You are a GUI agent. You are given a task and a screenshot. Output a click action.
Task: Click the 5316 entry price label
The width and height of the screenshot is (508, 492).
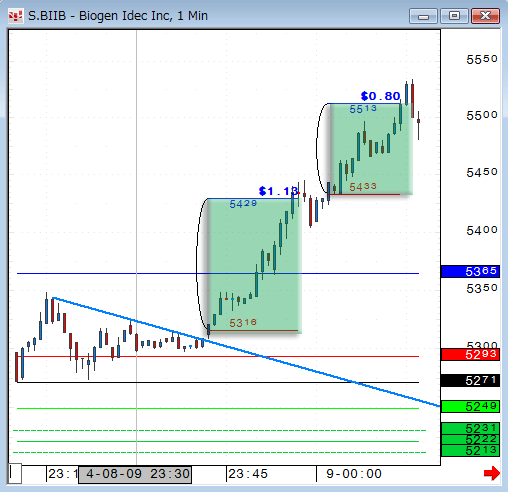243,323
